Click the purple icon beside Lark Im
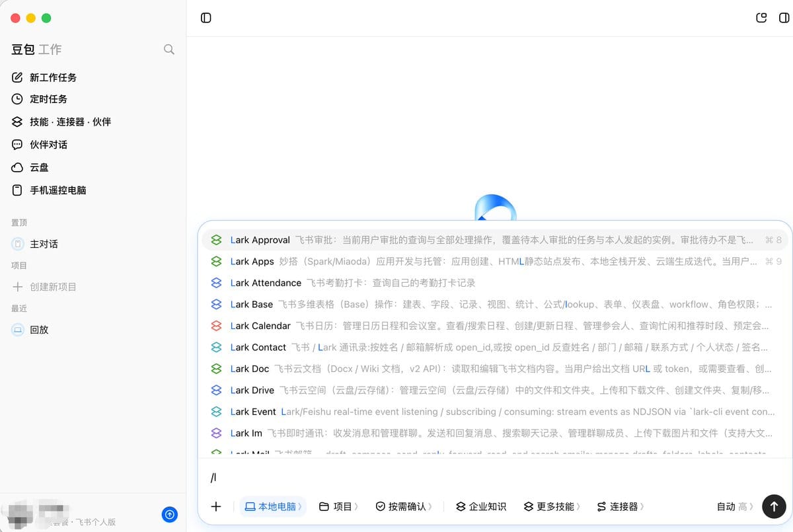This screenshot has height=532, width=793. [216, 433]
